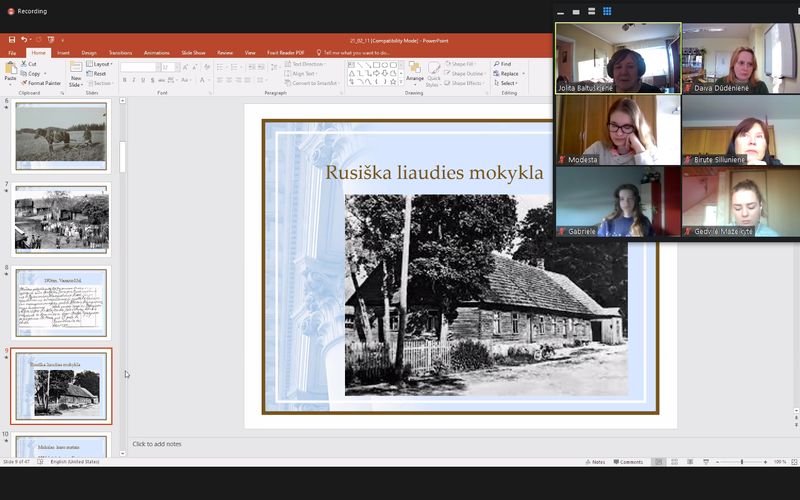Click the Paste icon in Clipboard group
The image size is (800, 500).
(10, 70)
